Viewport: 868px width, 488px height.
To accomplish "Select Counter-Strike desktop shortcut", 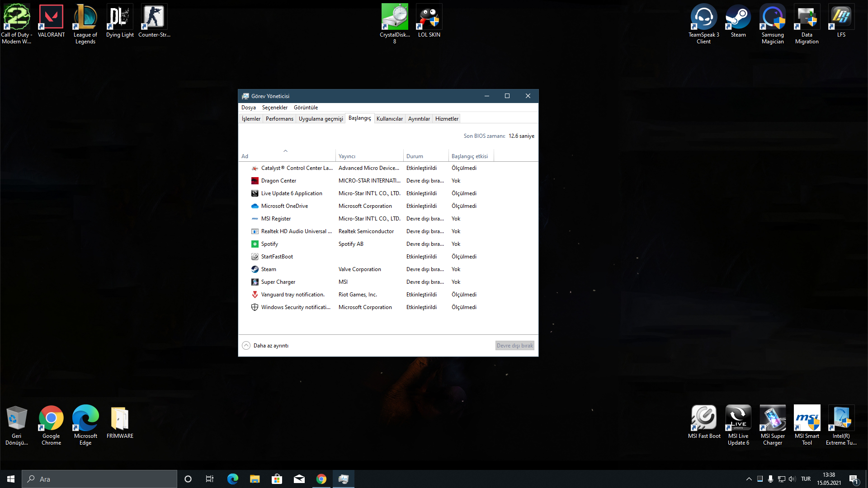I will pos(154,20).
